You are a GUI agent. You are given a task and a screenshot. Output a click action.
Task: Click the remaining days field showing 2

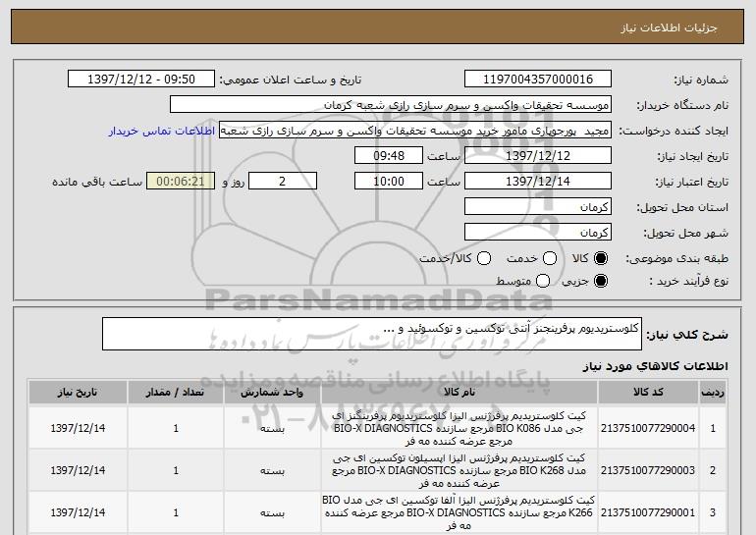(x=283, y=182)
